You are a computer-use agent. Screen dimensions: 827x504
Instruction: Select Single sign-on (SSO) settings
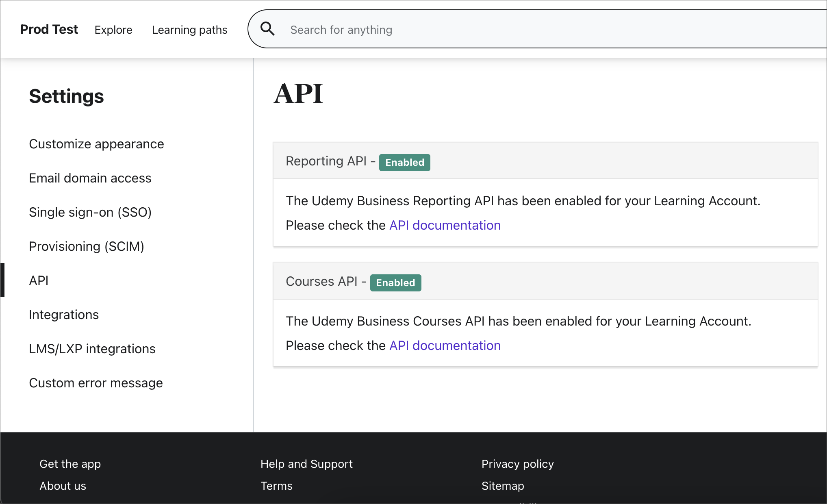coord(90,212)
